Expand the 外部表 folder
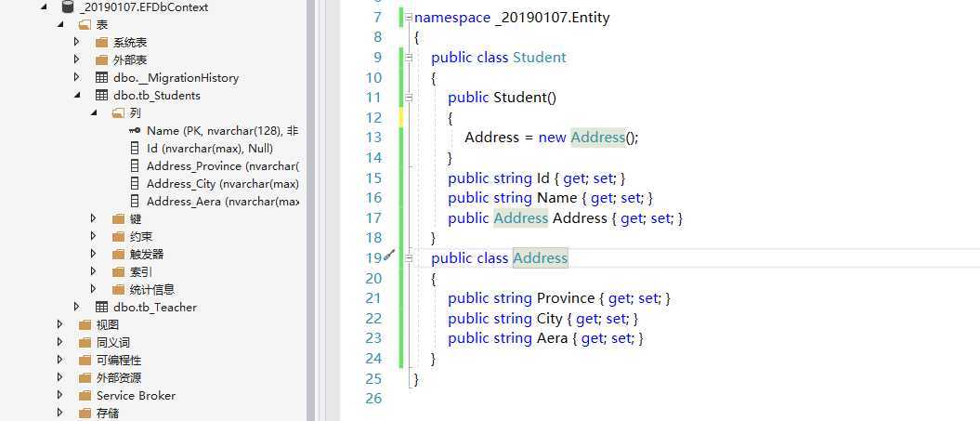Viewport: 980px width, 421px height. pyautogui.click(x=77, y=59)
